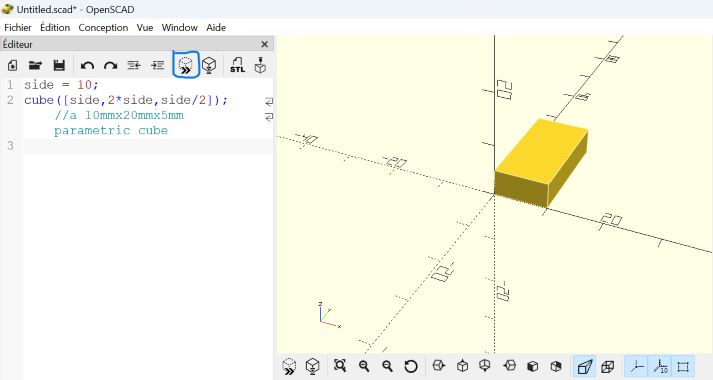Open the Fichier menu
This screenshot has height=380, width=713.
18,27
